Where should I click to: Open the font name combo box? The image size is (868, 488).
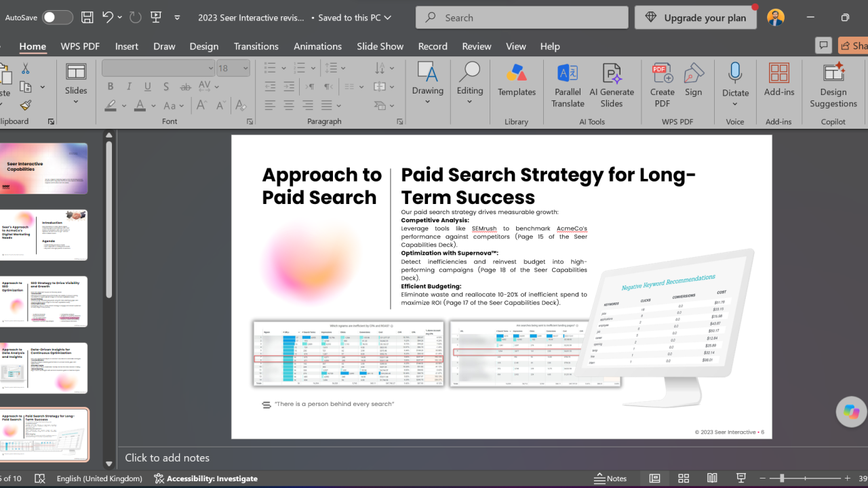tap(159, 68)
